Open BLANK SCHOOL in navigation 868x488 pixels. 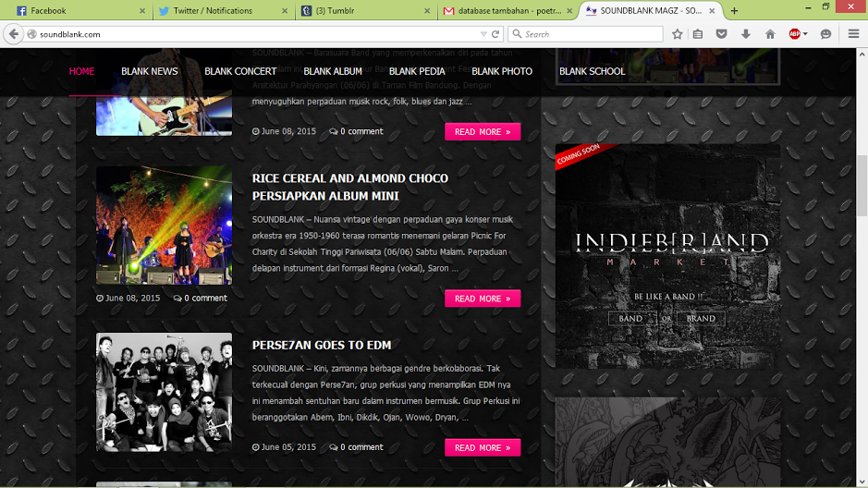pyautogui.click(x=593, y=71)
